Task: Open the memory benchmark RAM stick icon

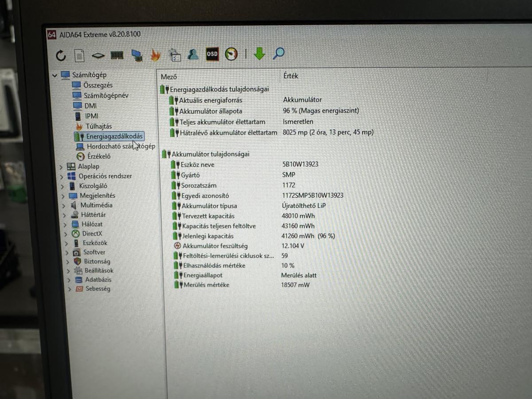Action: tap(117, 54)
